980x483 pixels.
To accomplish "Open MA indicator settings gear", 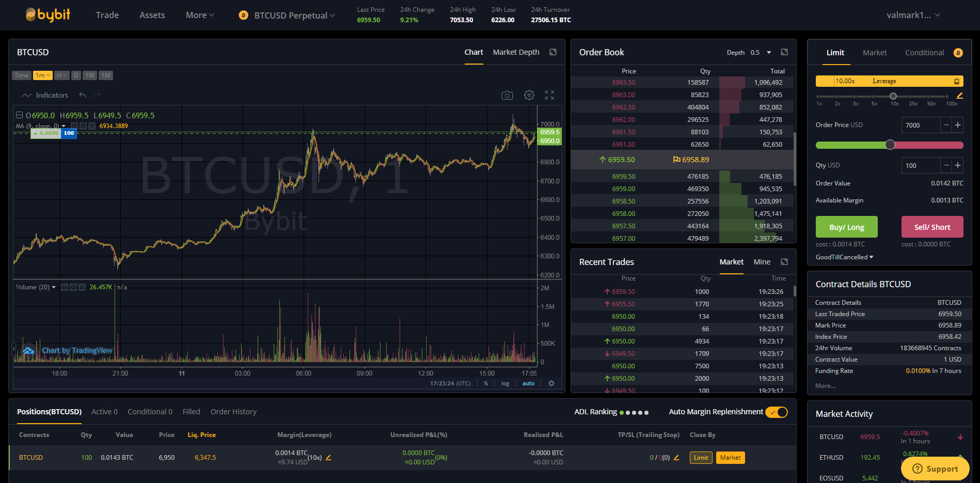I will click(x=83, y=126).
